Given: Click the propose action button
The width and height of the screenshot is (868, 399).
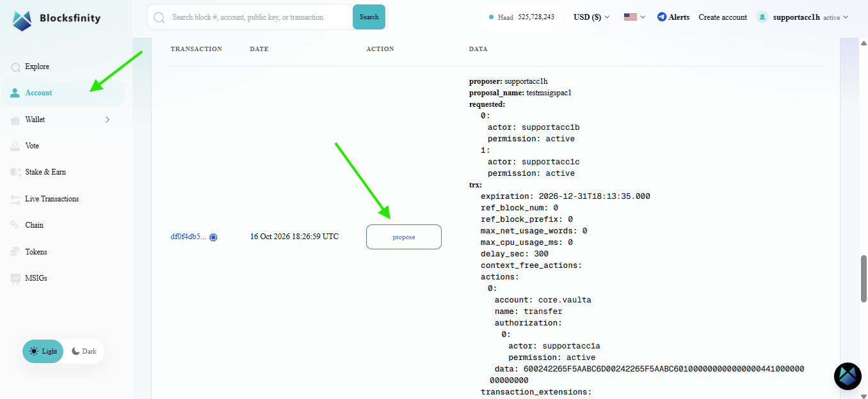Looking at the screenshot, I should click(x=404, y=237).
